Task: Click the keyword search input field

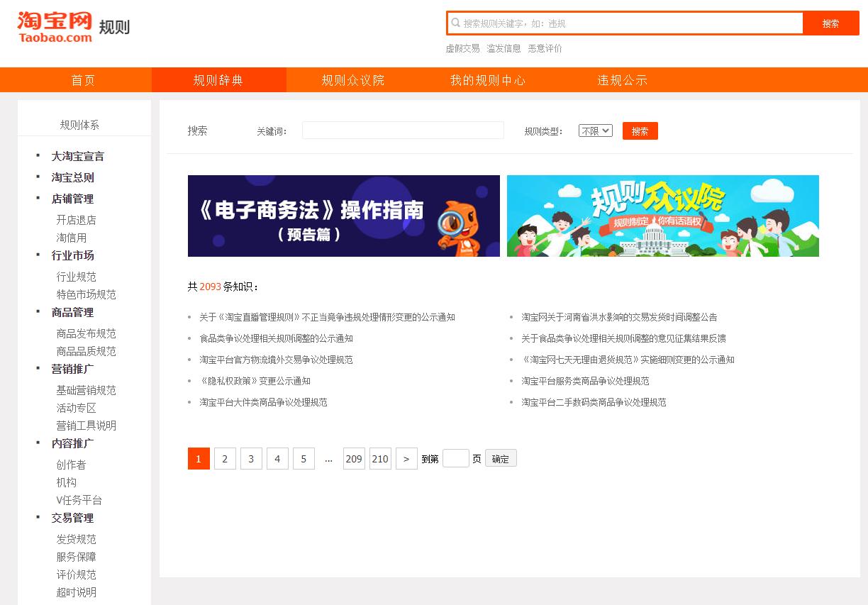Action: click(402, 130)
